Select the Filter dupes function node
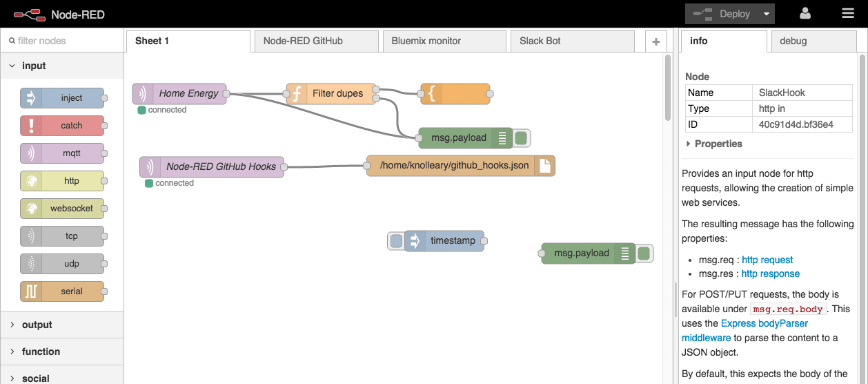868x384 pixels. tap(331, 93)
